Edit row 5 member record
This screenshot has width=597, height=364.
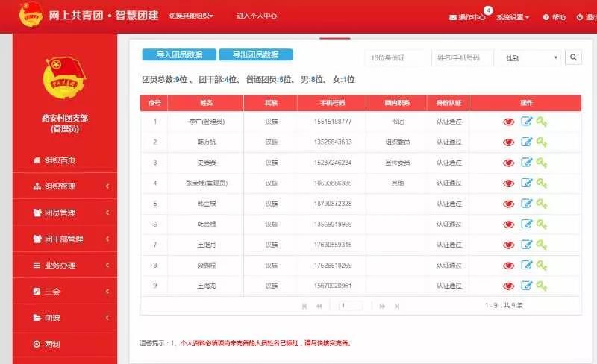coord(527,204)
